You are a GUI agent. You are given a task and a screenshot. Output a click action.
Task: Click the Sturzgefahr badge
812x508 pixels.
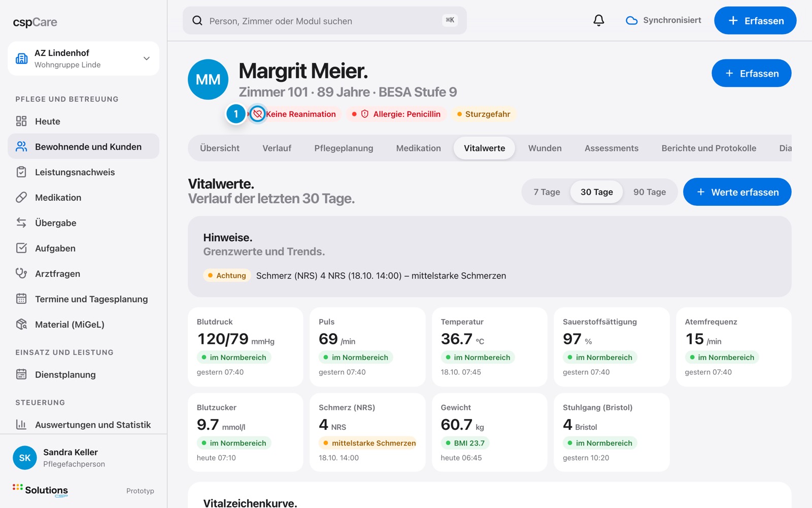click(x=484, y=114)
